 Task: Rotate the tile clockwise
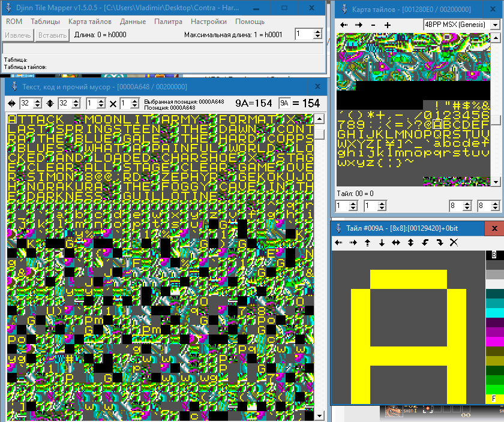pos(439,243)
